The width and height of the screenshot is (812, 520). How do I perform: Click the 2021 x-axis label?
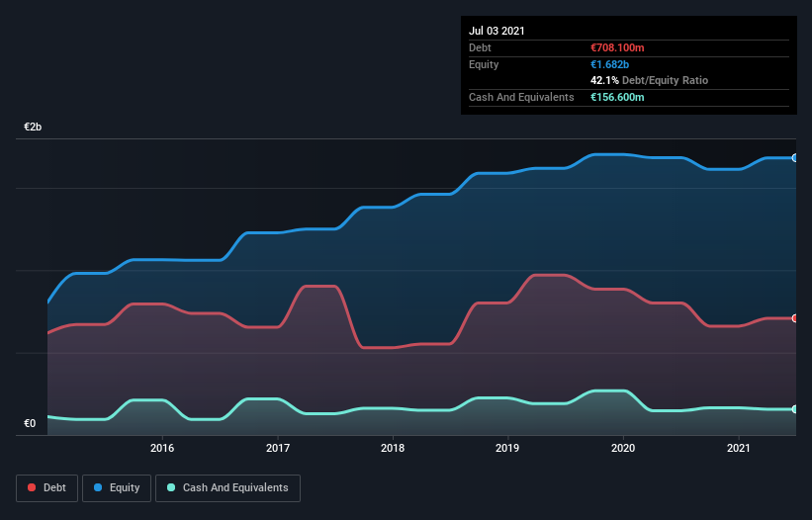click(739, 448)
